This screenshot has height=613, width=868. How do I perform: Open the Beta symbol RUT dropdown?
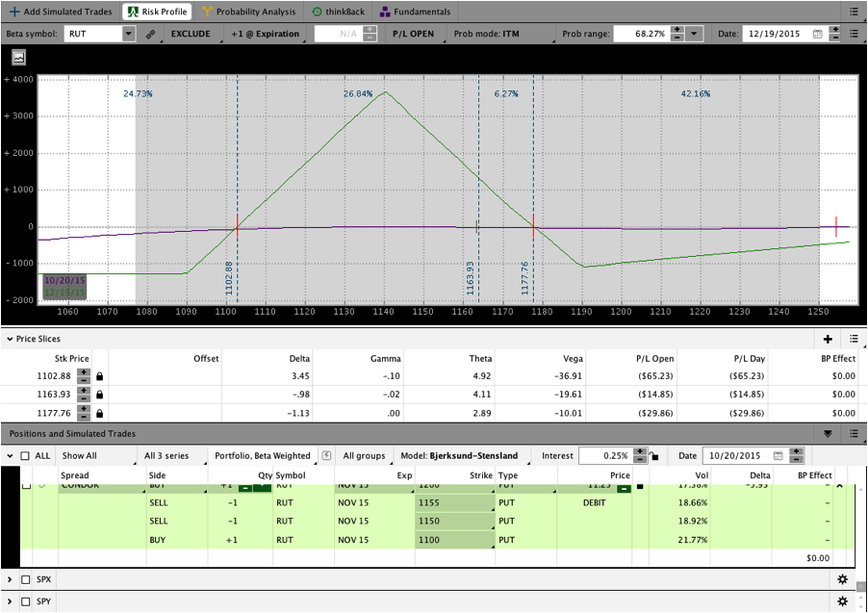click(x=128, y=34)
